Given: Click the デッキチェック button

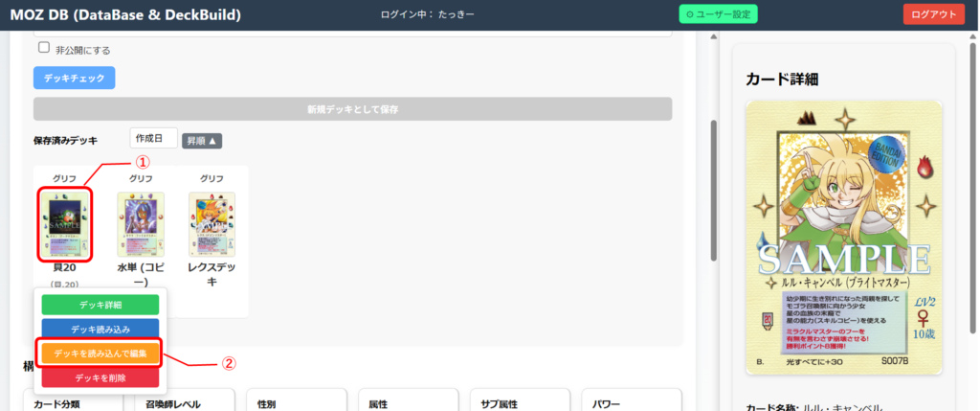Looking at the screenshot, I should [74, 78].
